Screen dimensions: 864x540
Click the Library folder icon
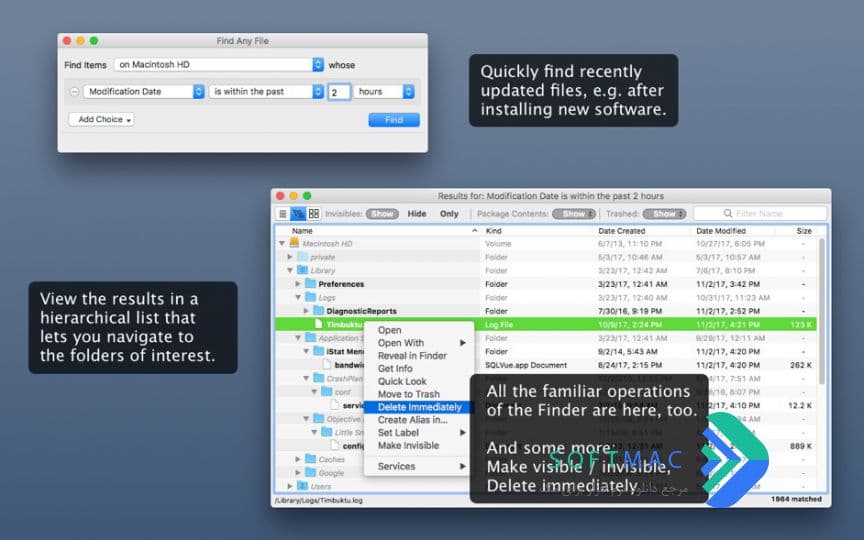click(x=302, y=270)
